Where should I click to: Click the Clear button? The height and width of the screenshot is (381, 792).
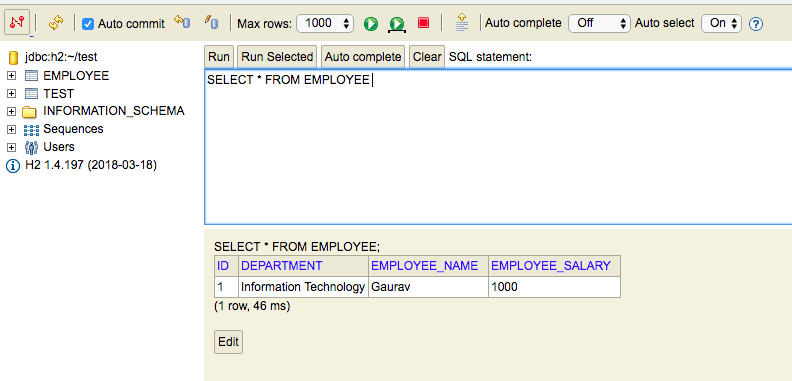click(x=427, y=57)
